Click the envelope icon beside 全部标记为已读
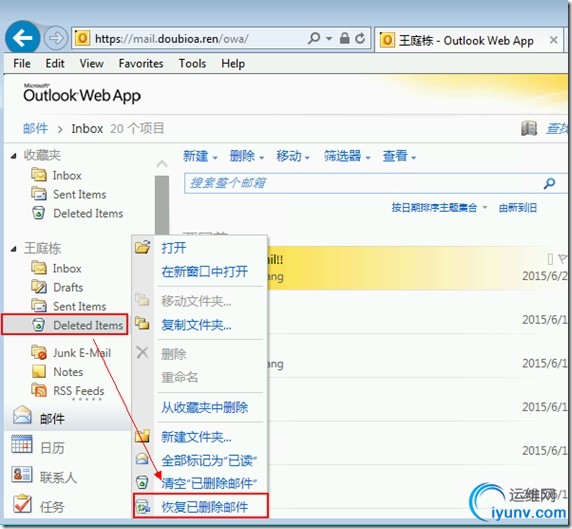The image size is (572, 529). click(x=142, y=459)
